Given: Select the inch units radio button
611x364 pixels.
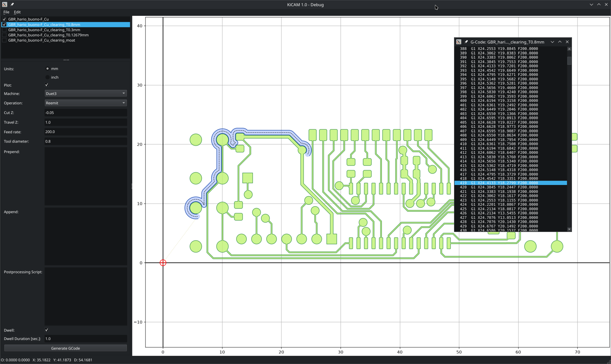Looking at the screenshot, I should tap(48, 77).
